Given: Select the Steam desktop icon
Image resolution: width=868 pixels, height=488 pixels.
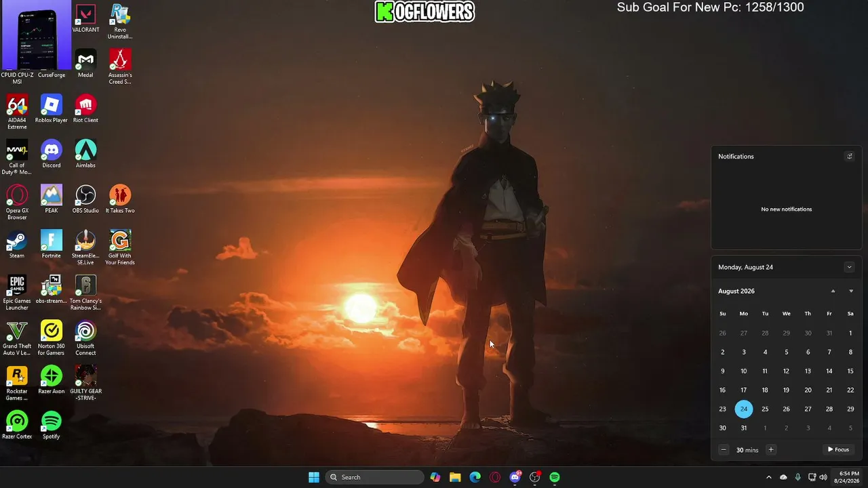Looking at the screenshot, I should (17, 245).
